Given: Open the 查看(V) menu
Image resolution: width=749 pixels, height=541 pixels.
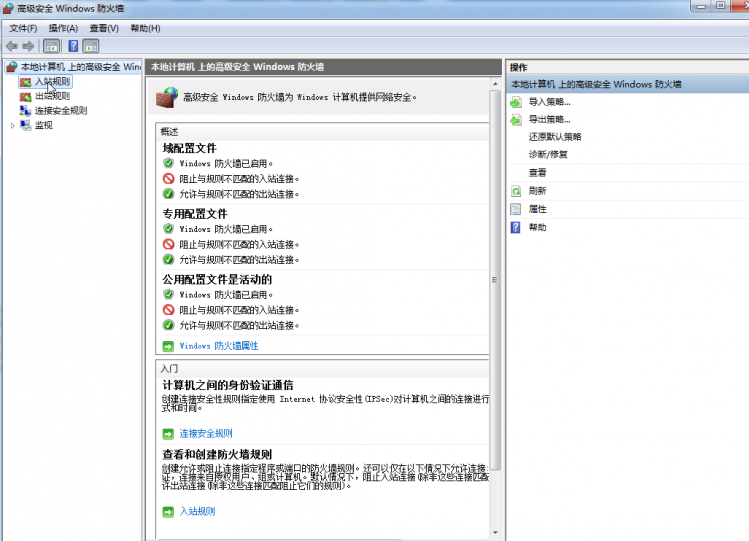Looking at the screenshot, I should (x=104, y=28).
